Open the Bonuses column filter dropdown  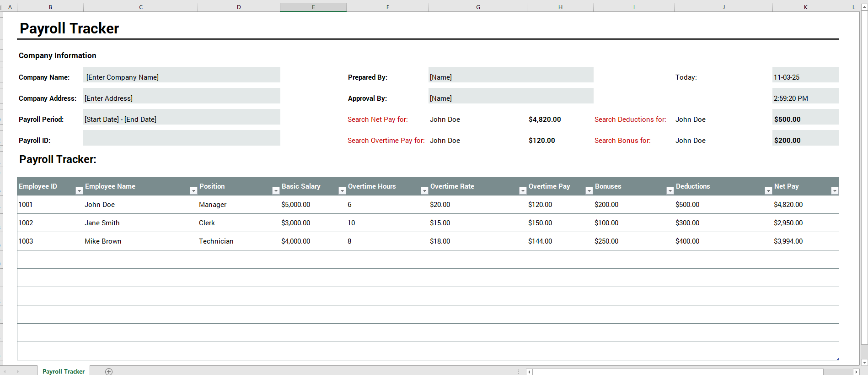tap(670, 191)
